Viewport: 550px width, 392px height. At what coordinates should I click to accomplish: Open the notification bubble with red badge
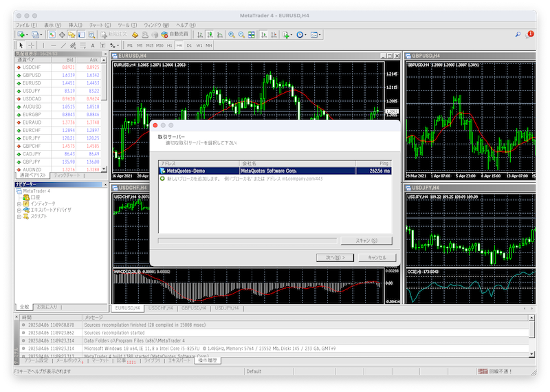pos(529,34)
